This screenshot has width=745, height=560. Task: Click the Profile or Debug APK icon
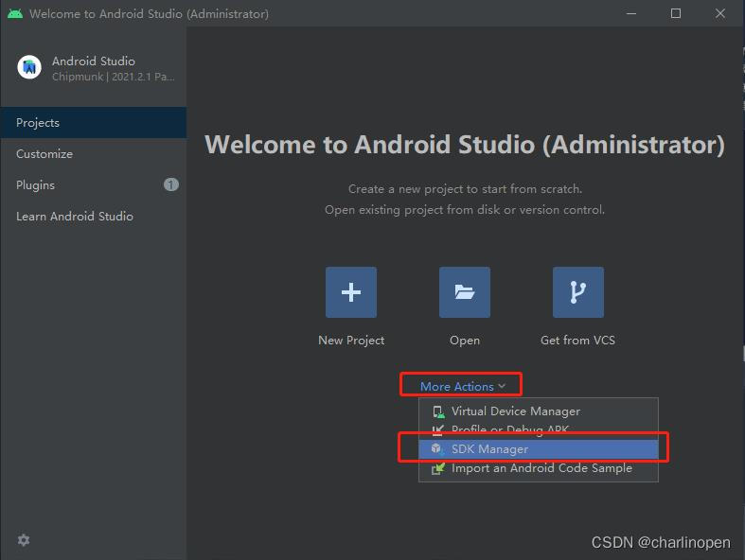[x=437, y=430]
